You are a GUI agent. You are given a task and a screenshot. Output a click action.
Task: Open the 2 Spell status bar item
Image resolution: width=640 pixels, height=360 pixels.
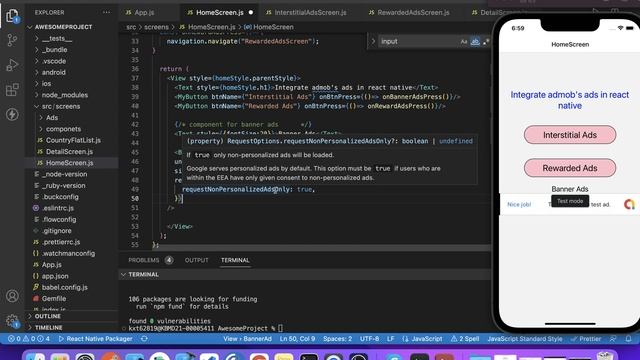click(465, 339)
